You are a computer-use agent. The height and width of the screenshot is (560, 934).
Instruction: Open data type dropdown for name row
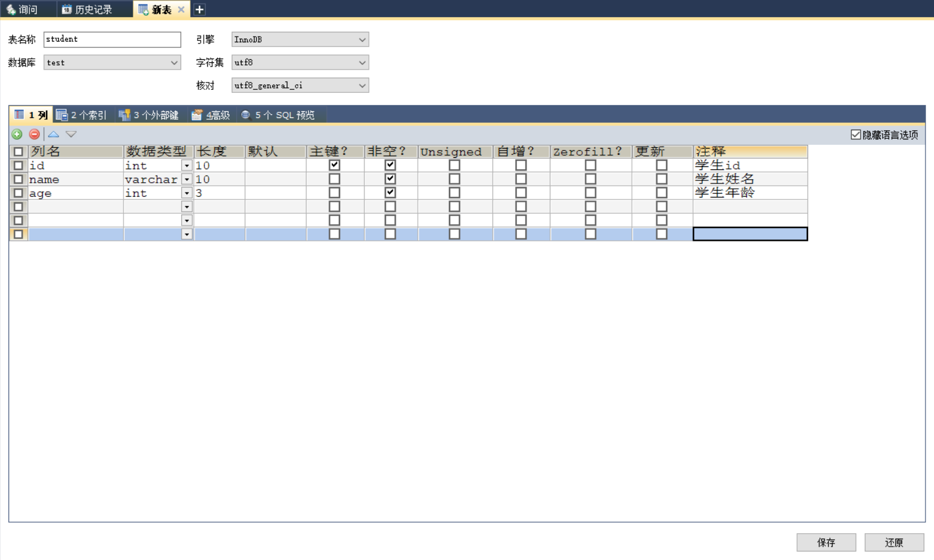(187, 179)
